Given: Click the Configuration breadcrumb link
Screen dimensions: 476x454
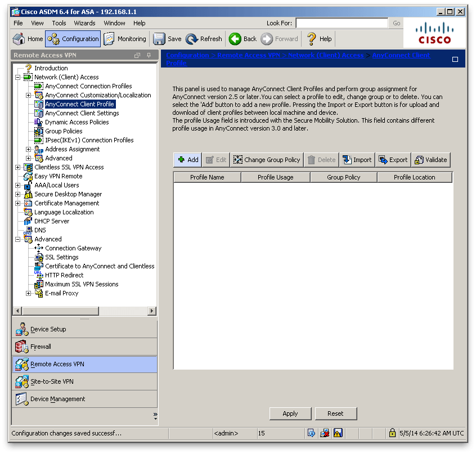Looking at the screenshot, I should click(187, 55).
